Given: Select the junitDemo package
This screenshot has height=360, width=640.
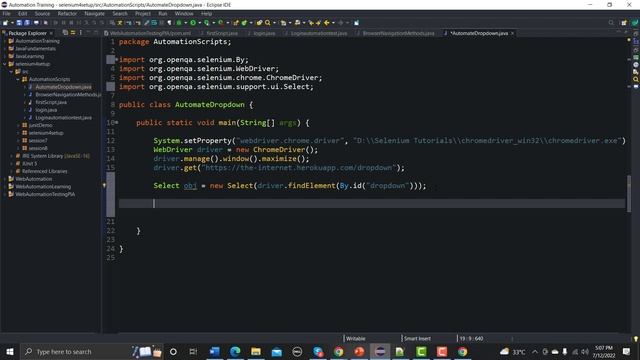Looking at the screenshot, I should tap(40, 125).
